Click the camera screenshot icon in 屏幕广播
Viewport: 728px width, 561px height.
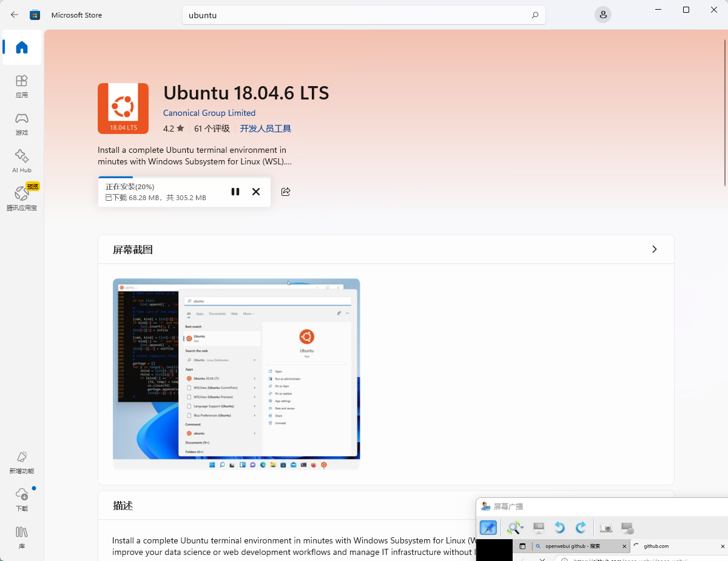(x=605, y=528)
